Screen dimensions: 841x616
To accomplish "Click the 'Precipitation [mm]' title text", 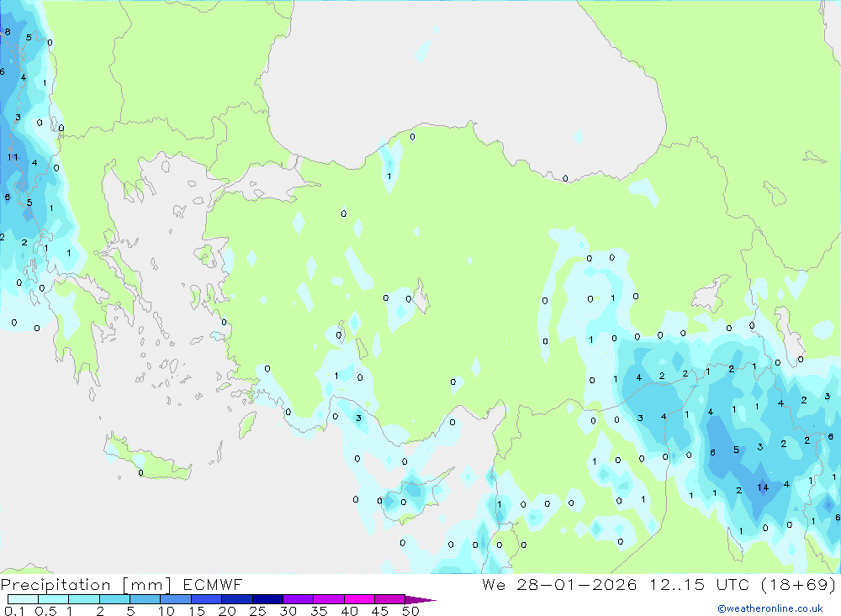I will (x=86, y=585).
